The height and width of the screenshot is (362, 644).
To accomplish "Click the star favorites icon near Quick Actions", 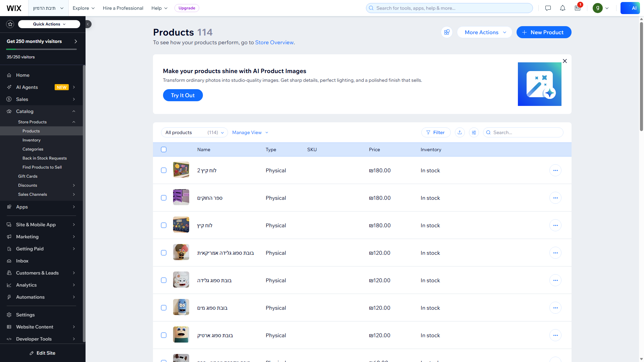I will [10, 24].
